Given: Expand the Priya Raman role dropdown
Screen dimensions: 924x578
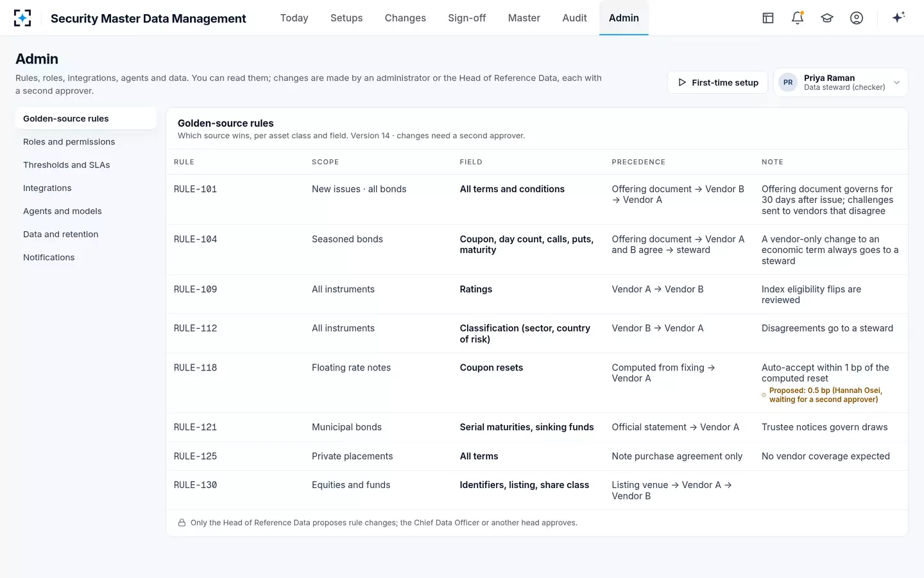Looking at the screenshot, I should [x=841, y=82].
